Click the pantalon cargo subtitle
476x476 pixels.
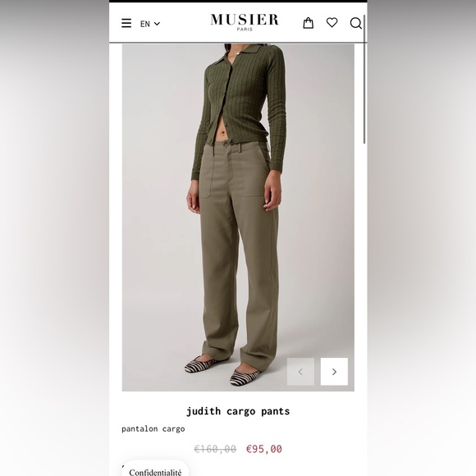[x=153, y=429]
